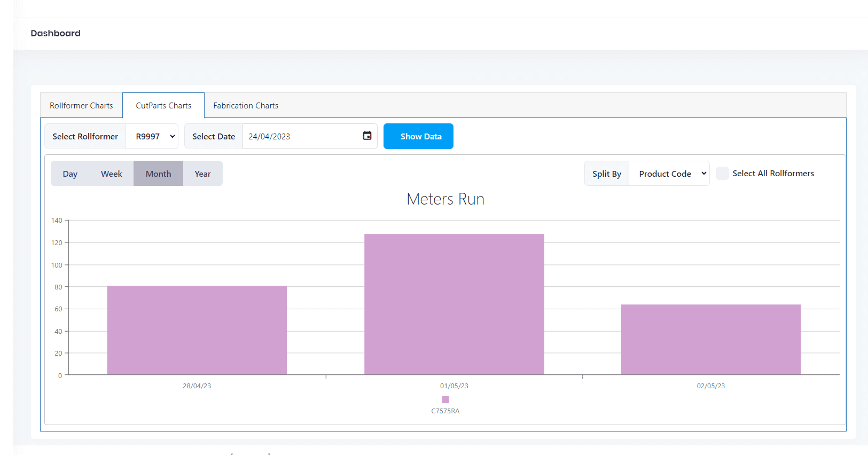This screenshot has width=868, height=455.
Task: Expand the Product Code split-by dropdown
Action: coord(670,174)
